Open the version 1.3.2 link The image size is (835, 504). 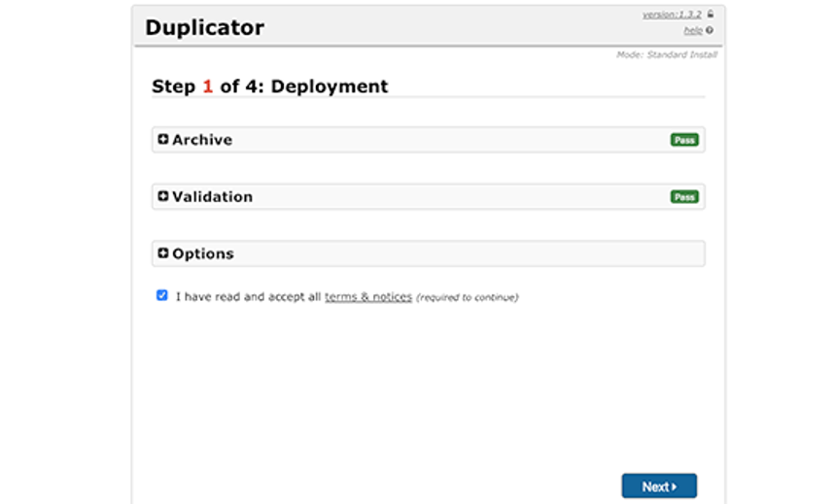[x=672, y=15]
